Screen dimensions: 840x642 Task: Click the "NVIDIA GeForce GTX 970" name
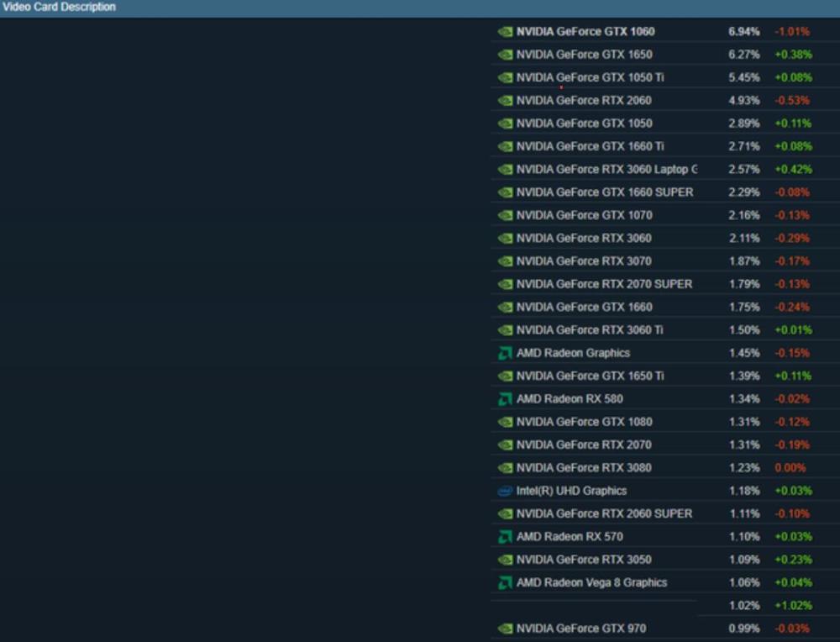(581, 629)
